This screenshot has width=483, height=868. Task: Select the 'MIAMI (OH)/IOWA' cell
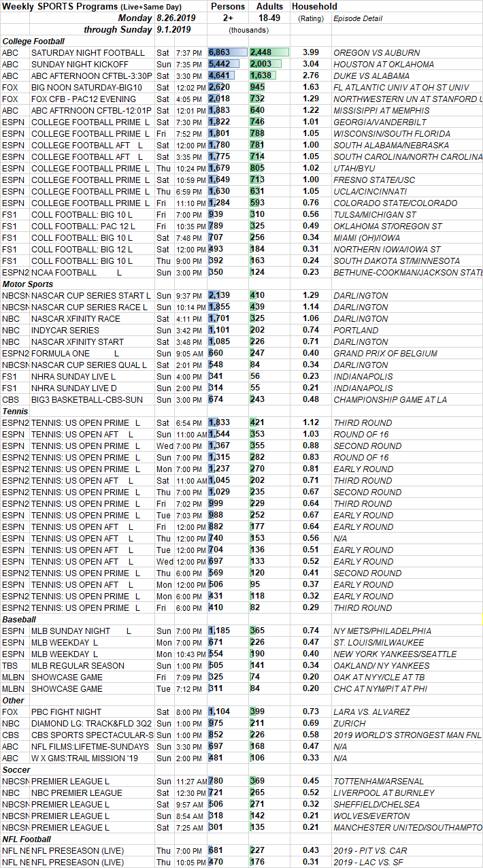click(367, 237)
